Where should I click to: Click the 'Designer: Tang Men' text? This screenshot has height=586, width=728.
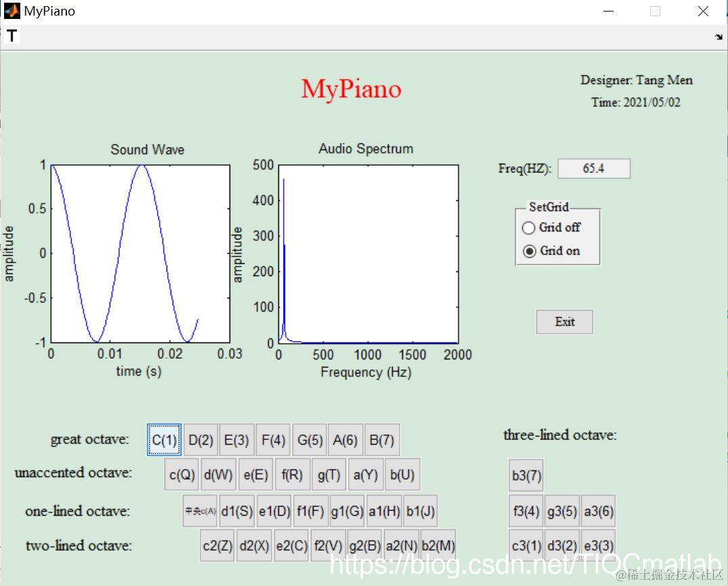(637, 81)
